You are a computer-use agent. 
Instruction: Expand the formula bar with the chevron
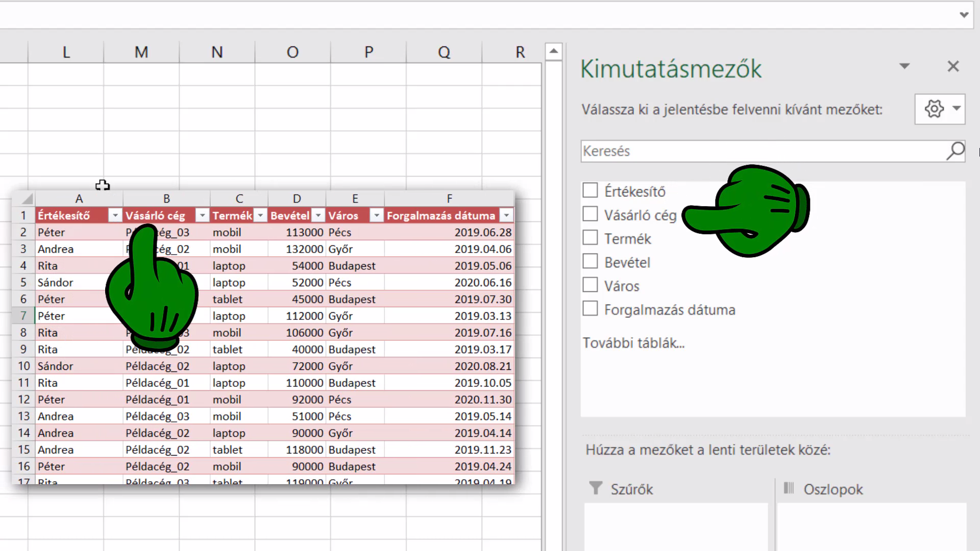point(964,15)
